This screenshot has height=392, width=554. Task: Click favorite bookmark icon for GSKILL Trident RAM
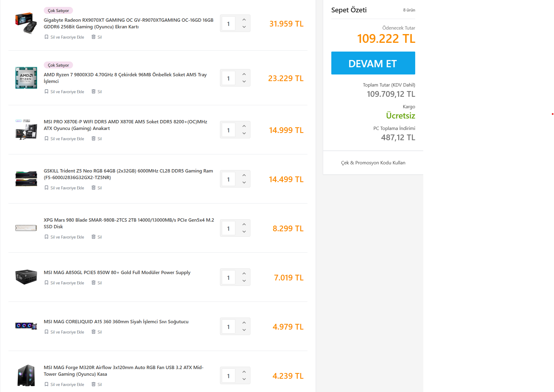(46, 188)
